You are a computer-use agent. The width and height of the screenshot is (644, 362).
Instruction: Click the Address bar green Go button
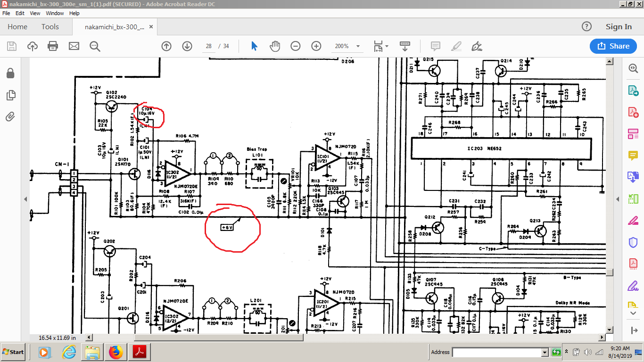tap(556, 352)
